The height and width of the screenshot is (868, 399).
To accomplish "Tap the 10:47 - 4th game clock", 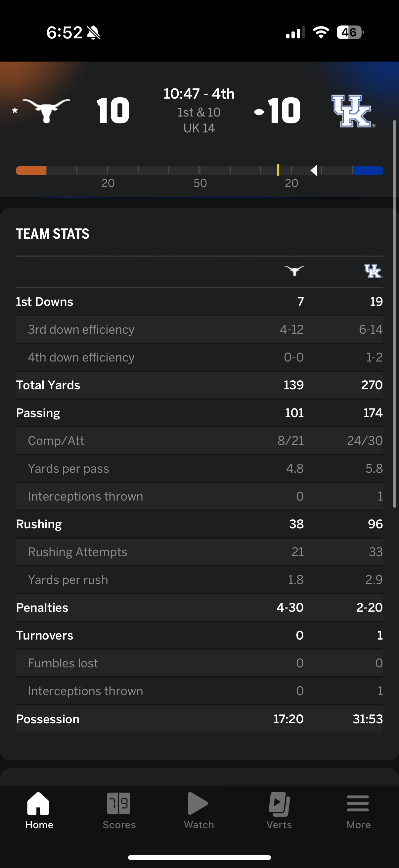I will 199,94.
